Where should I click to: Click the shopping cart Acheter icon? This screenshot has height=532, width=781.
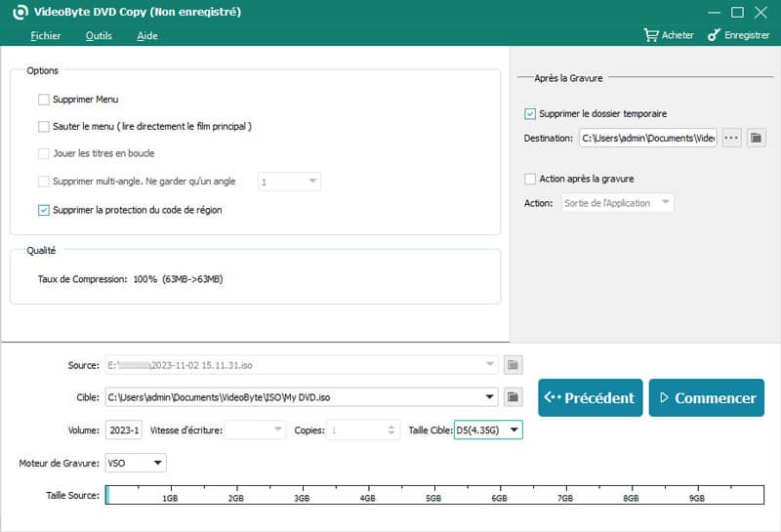click(651, 35)
